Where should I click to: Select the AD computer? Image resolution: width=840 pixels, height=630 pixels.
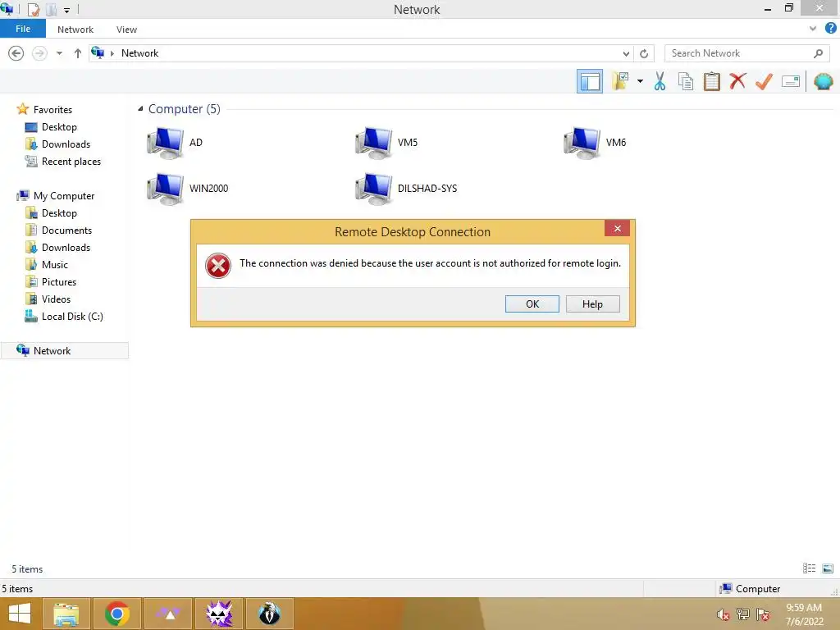point(175,143)
